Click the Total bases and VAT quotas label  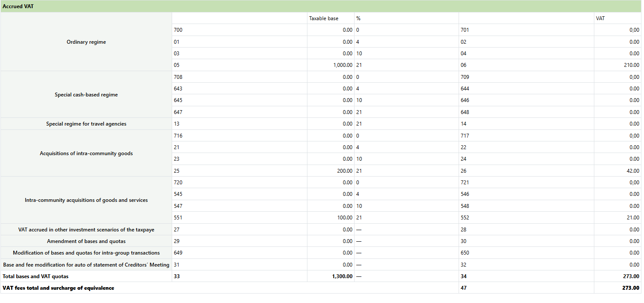click(x=36, y=276)
